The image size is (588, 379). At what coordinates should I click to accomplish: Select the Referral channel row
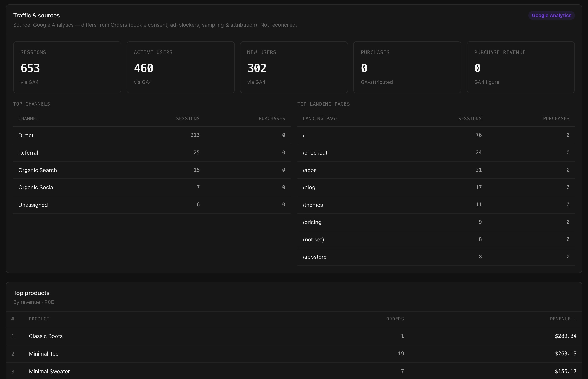[152, 153]
